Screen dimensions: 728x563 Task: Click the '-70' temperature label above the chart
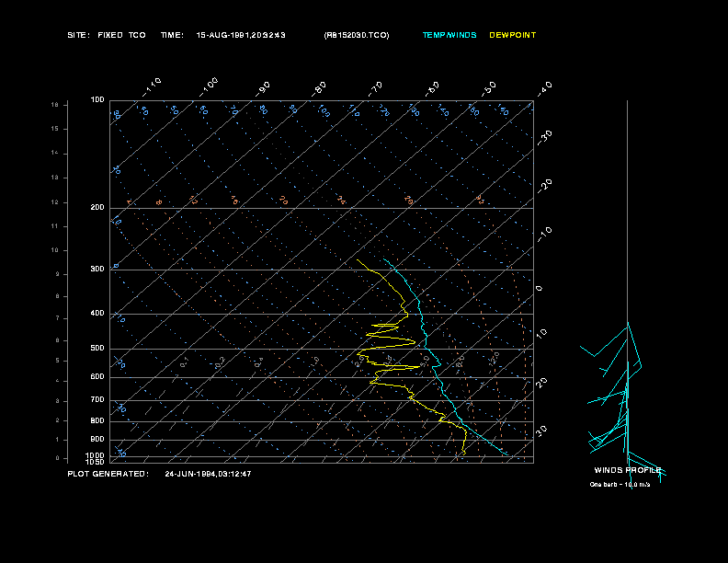375,89
